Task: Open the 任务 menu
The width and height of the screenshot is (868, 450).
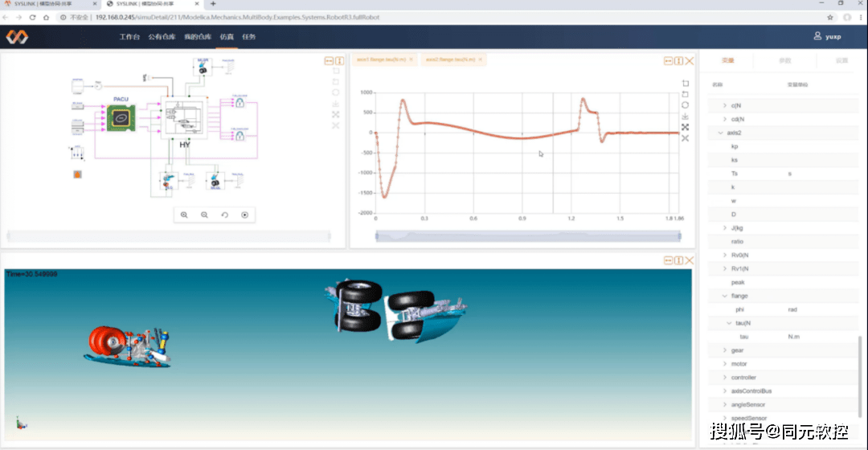Action: pyautogui.click(x=249, y=37)
